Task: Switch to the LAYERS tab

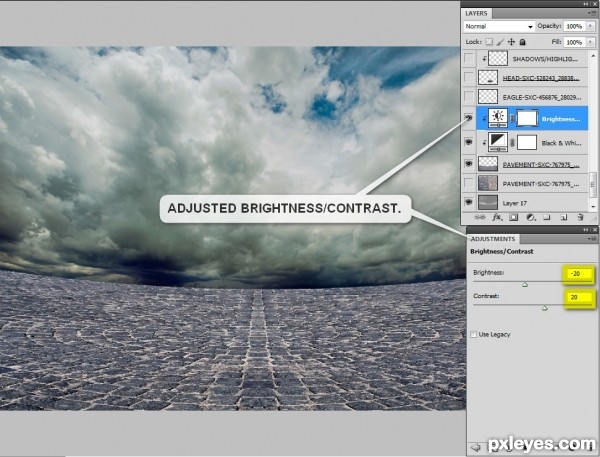Action: click(x=476, y=13)
